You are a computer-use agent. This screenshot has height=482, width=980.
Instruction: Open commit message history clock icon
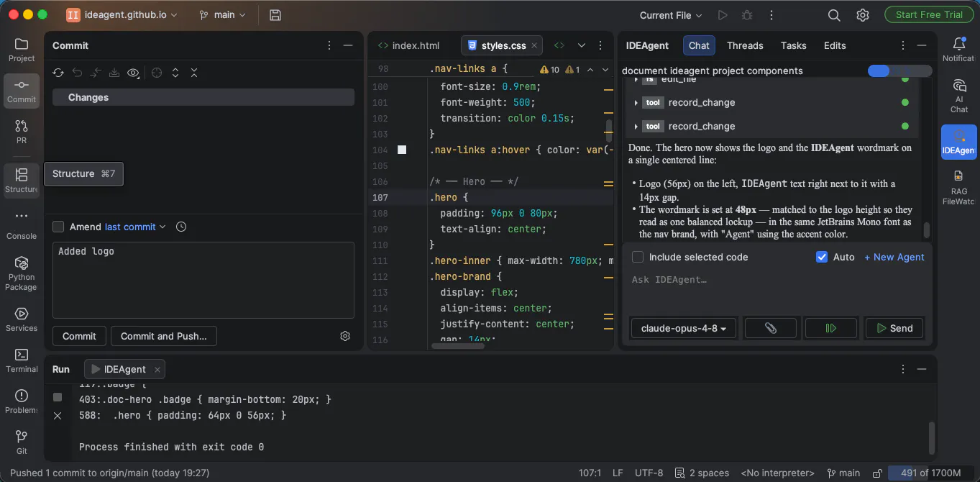181,227
